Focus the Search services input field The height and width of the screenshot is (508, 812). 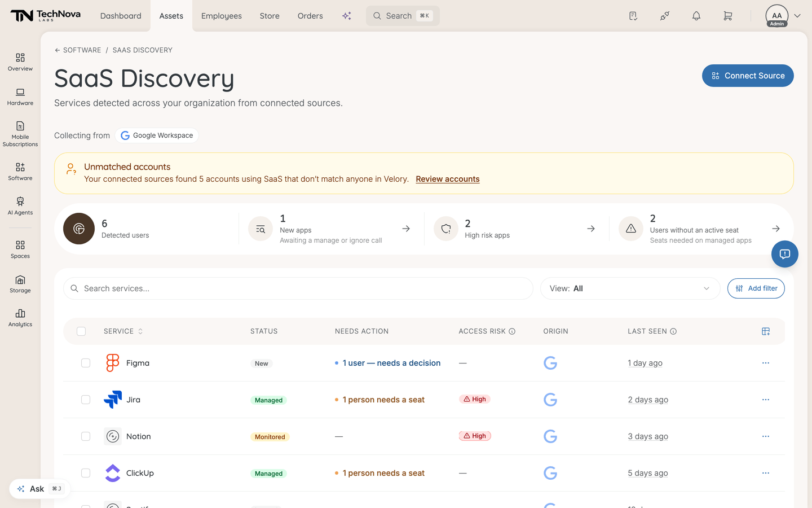tap(298, 288)
